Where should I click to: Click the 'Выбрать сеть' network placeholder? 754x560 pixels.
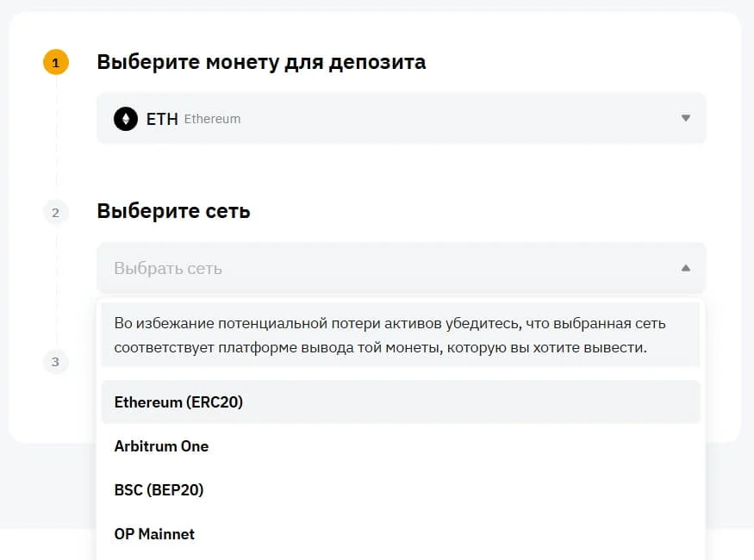[168, 268]
